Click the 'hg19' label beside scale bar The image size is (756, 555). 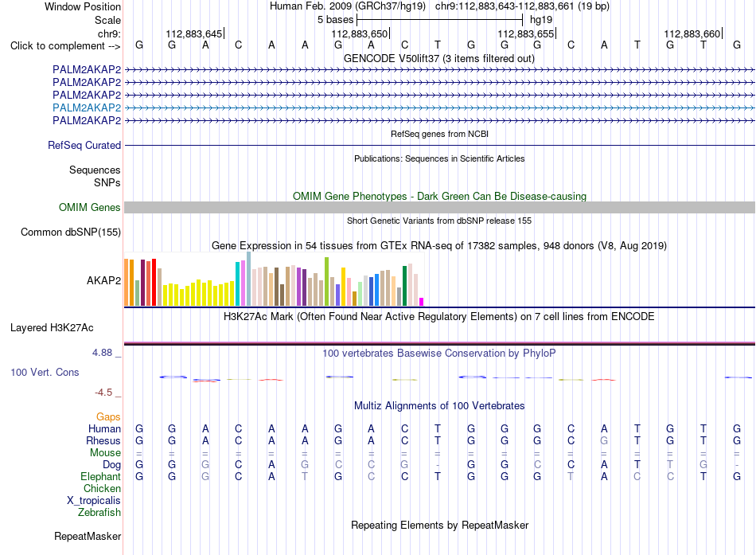click(541, 20)
